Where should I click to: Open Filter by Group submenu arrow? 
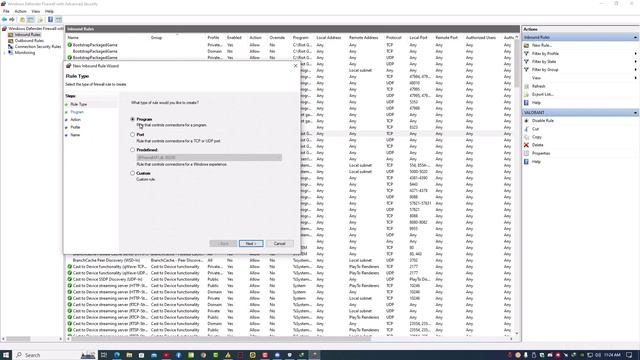[x=635, y=70]
